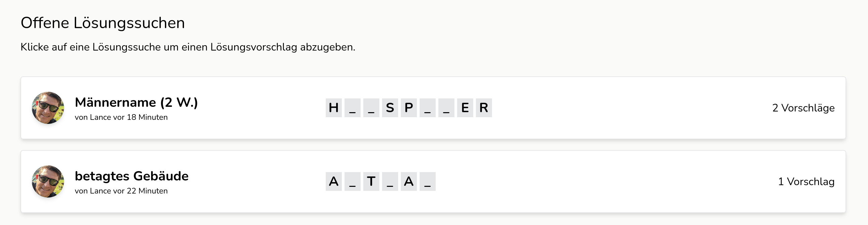Click the letter R tile
This screenshot has height=225, width=868.
(484, 108)
